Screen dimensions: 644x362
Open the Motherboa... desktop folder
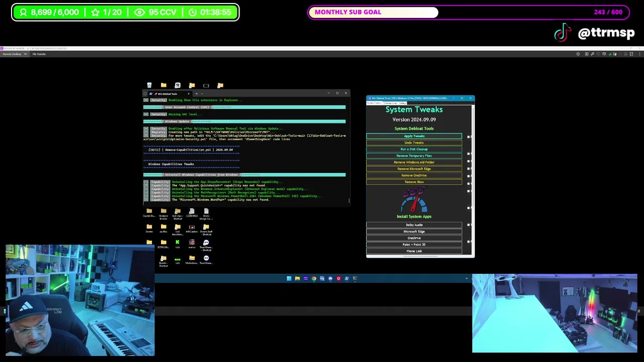click(192, 259)
